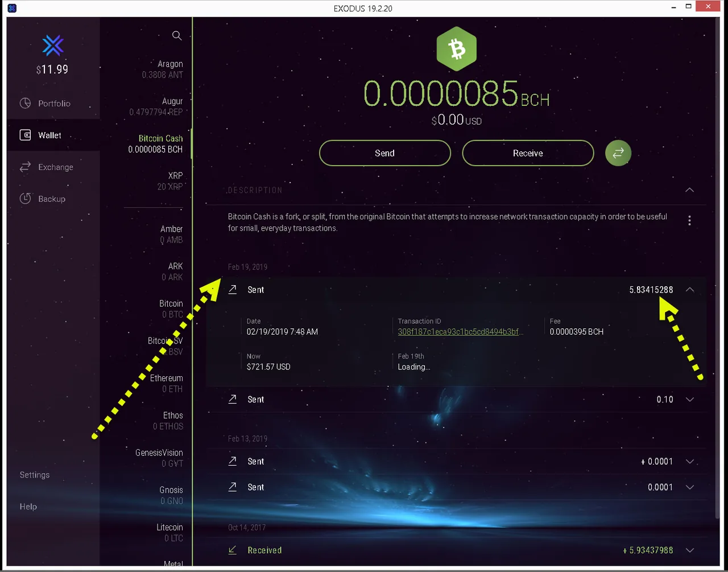Click the 5.83415288 sent amount
This screenshot has height=572, width=728.
tap(651, 290)
